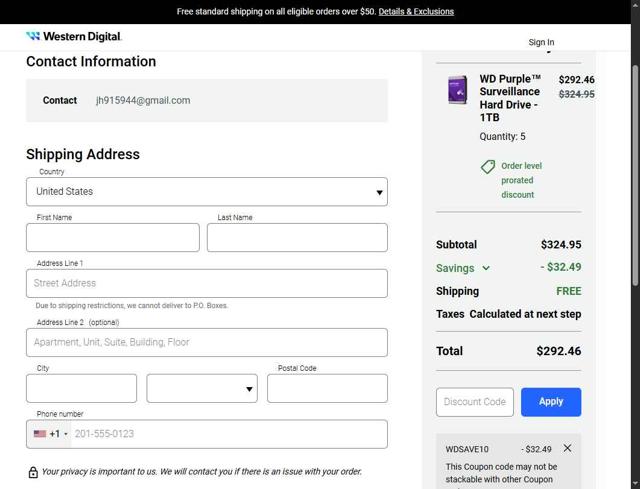This screenshot has height=489, width=640.
Task: Click the US flag icon in phone field
Action: (x=40, y=434)
